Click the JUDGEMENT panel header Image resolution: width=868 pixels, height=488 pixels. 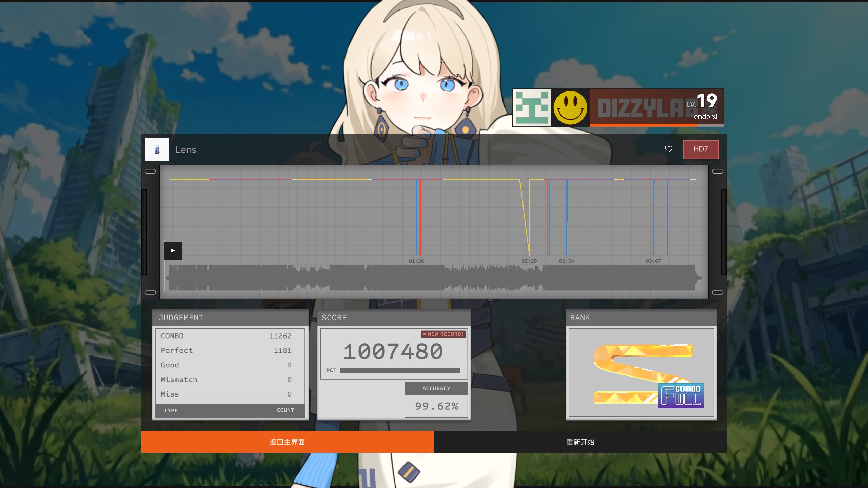[x=230, y=318]
